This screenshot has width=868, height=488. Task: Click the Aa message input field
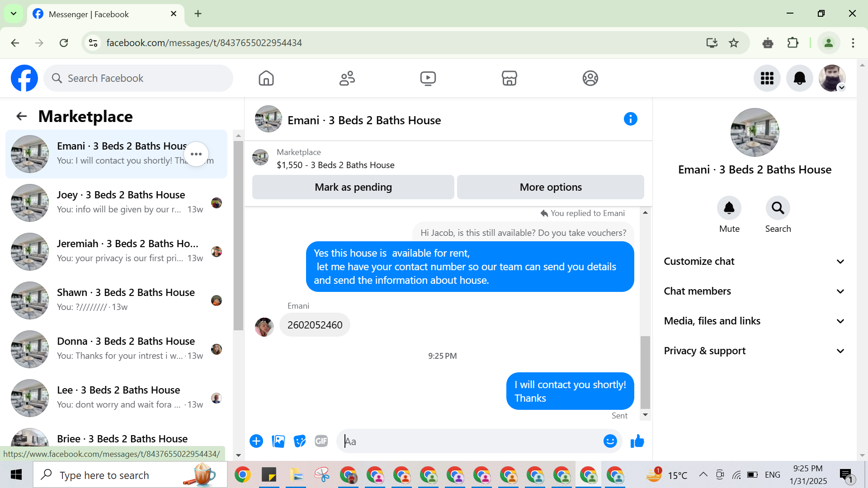pyautogui.click(x=470, y=441)
